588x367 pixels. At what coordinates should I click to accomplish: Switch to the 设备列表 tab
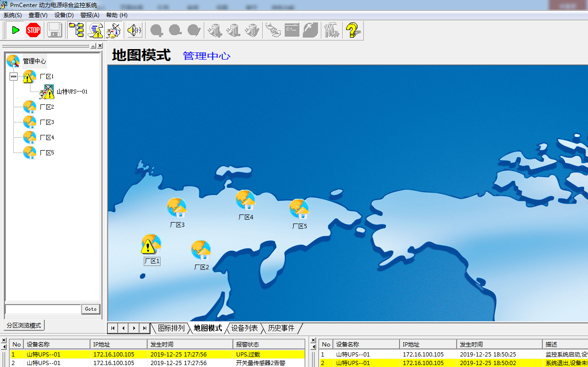[x=244, y=328]
